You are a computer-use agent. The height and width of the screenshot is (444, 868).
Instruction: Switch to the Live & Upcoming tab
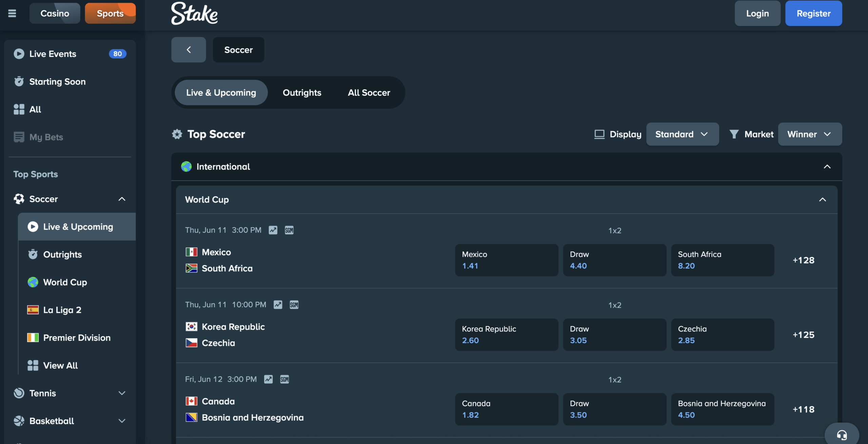pyautogui.click(x=221, y=92)
